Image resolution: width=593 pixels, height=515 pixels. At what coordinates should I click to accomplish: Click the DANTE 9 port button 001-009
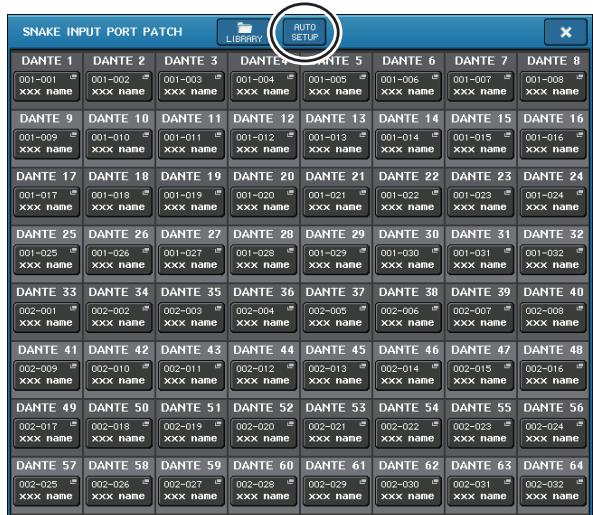click(47, 144)
